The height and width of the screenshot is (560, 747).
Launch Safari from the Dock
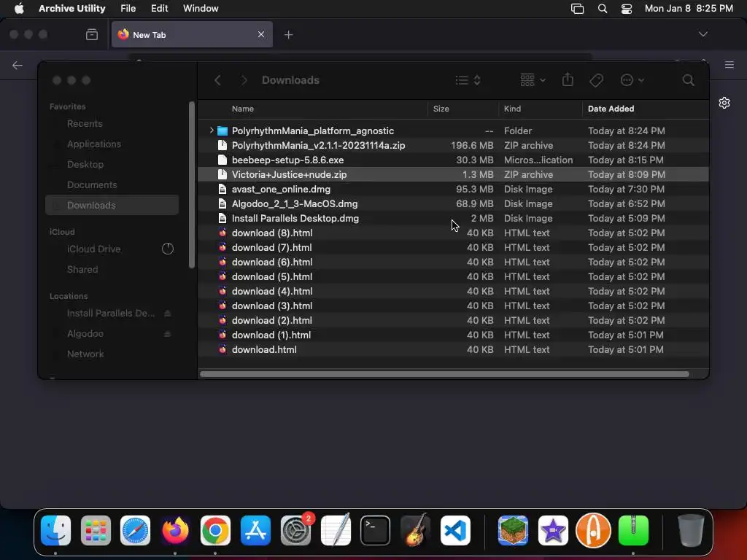coord(135,530)
